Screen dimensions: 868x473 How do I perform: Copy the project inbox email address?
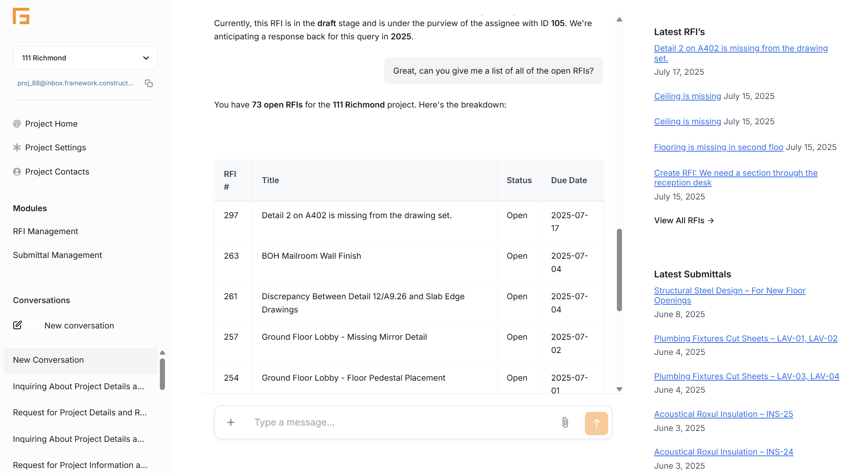[x=149, y=83]
